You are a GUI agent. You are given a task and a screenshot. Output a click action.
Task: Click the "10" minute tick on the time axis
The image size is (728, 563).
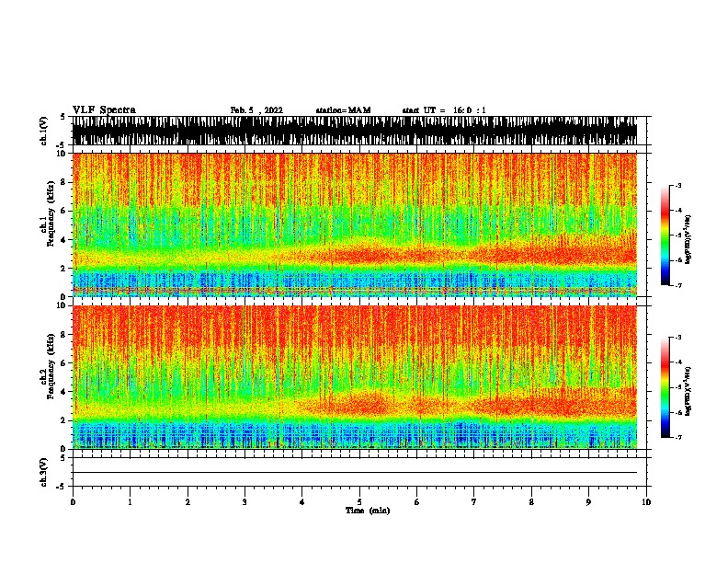pos(646,501)
